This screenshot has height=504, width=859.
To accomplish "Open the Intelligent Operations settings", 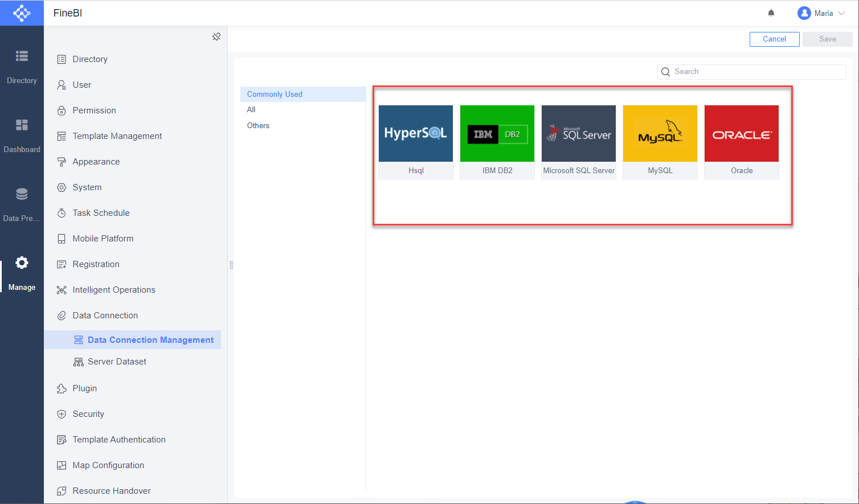I will tap(113, 289).
